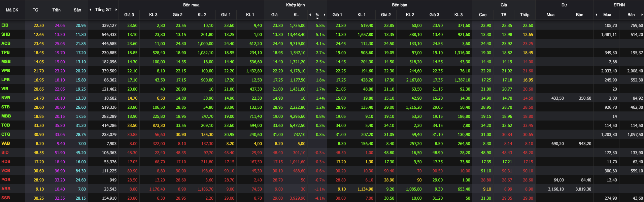This screenshot has width=644, height=202.
Task: Select the LPB ticker
Action: (x=5, y=80)
